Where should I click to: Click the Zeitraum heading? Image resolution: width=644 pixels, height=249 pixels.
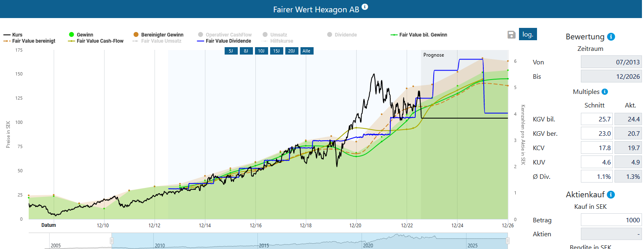click(x=590, y=48)
